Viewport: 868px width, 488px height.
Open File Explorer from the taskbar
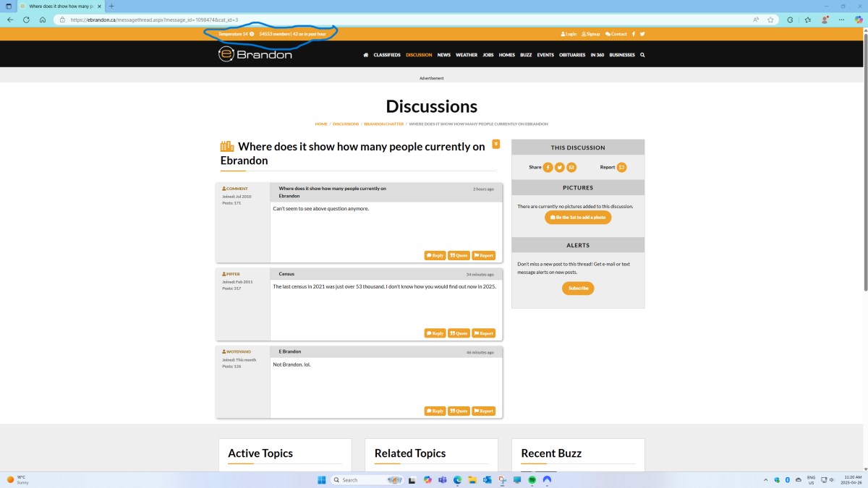tap(472, 480)
